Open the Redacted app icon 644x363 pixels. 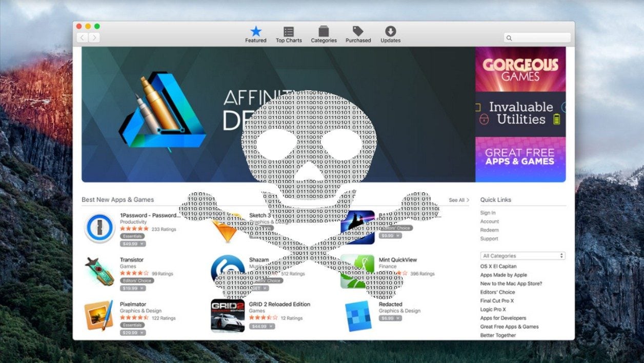pos(358,316)
